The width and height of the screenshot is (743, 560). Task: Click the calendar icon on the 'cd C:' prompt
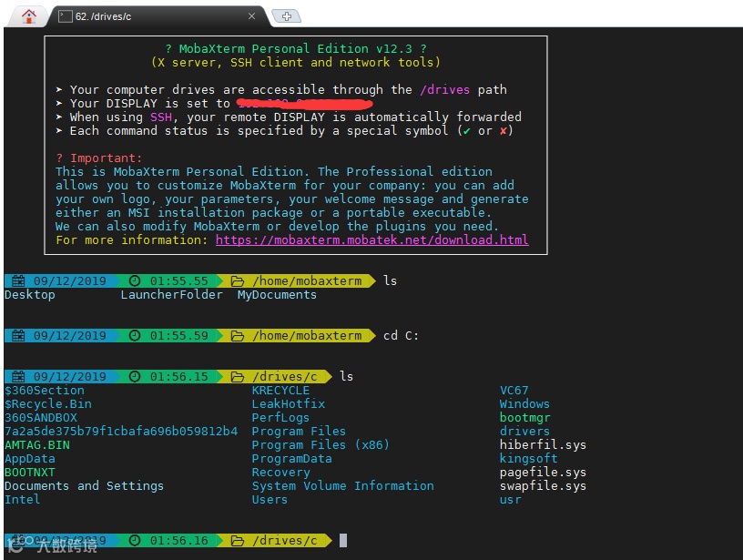coord(18,336)
